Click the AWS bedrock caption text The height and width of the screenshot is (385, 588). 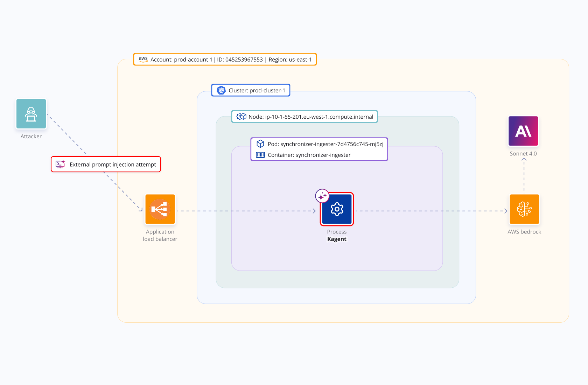tap(524, 232)
